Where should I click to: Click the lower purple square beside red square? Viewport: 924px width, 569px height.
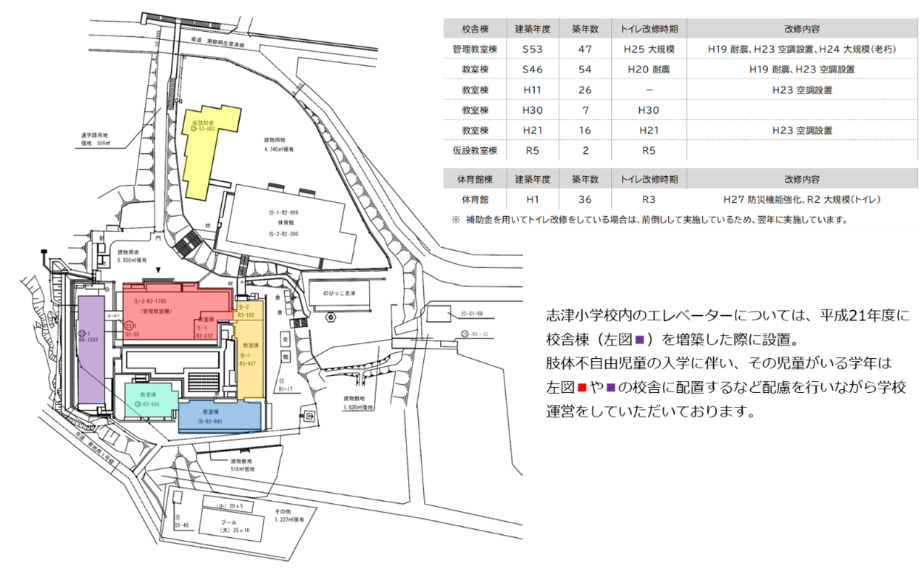(611, 388)
